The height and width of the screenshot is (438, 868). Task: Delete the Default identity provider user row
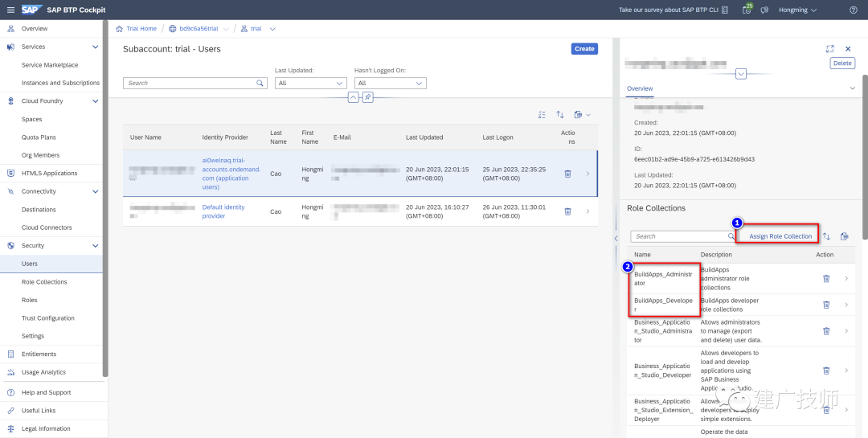pyautogui.click(x=567, y=211)
